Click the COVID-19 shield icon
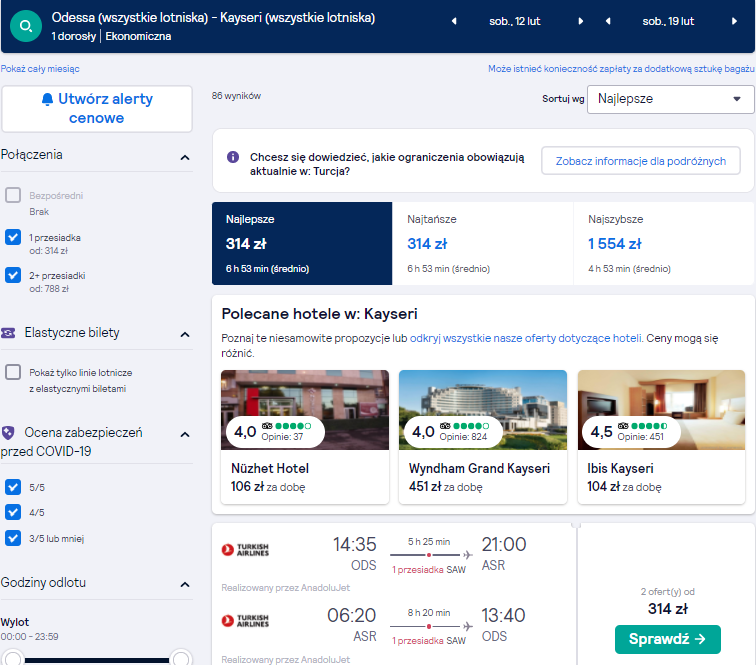This screenshot has height=665, width=756. (x=8, y=433)
